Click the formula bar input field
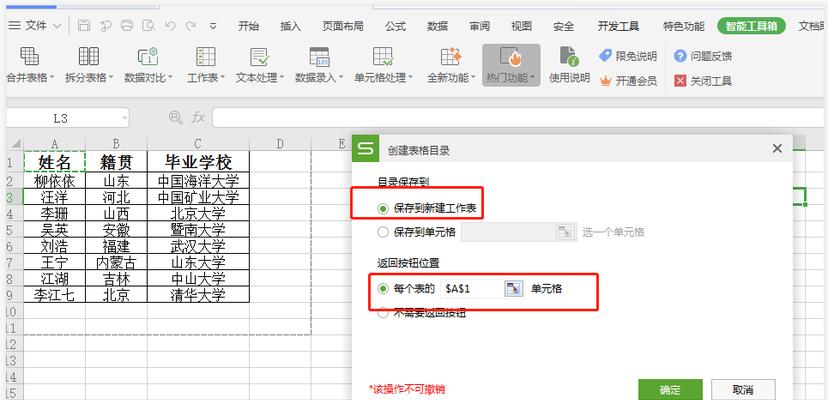This screenshot has width=828, height=400. click(520, 118)
